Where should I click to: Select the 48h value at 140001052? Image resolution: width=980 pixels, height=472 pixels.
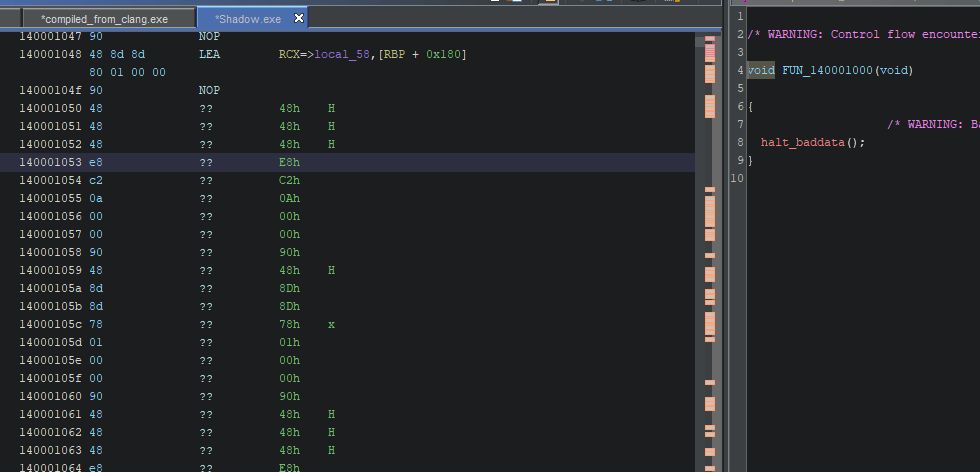tap(289, 144)
